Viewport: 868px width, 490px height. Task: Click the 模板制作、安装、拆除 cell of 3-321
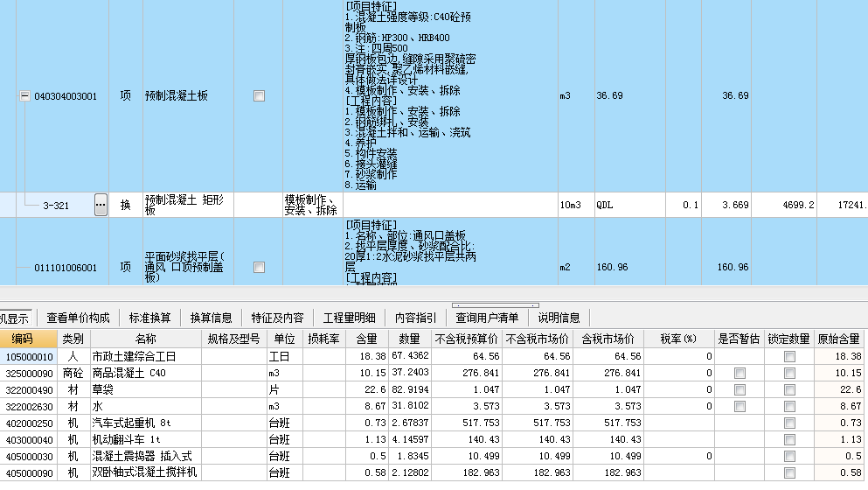click(313, 205)
